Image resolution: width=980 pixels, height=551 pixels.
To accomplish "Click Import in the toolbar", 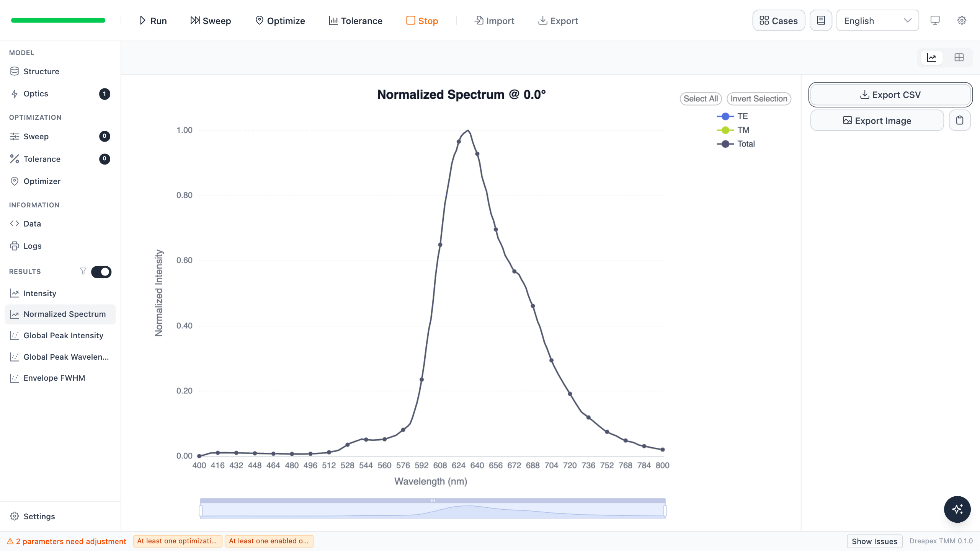I will point(494,21).
